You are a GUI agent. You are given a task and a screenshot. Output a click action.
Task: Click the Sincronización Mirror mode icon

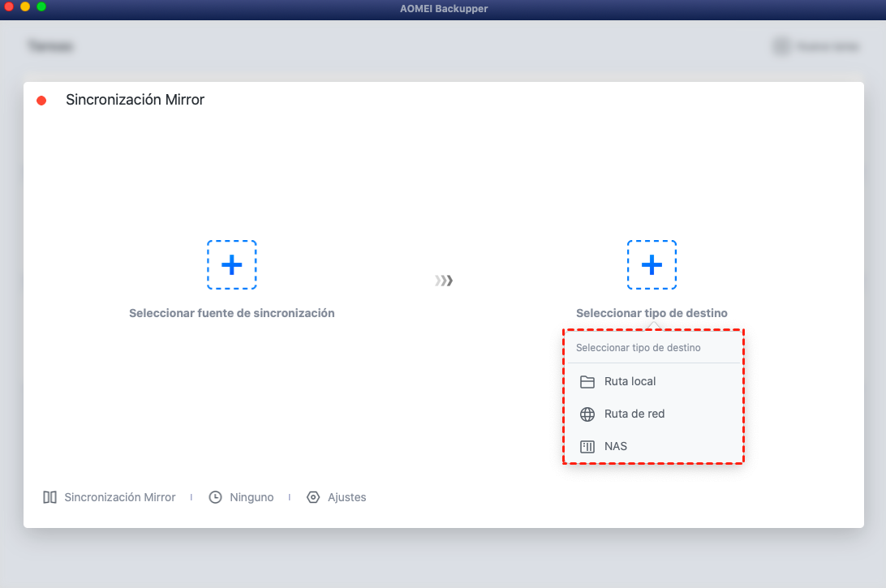point(49,497)
